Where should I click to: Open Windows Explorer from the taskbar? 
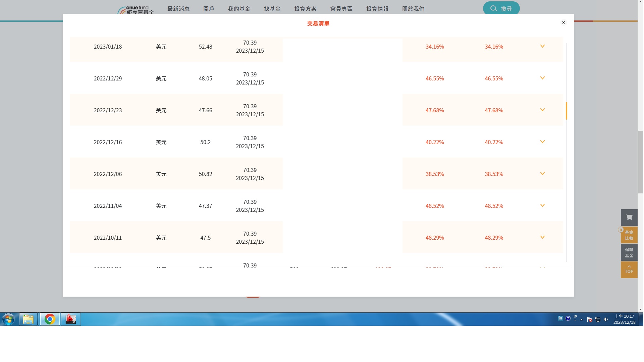[29, 319]
